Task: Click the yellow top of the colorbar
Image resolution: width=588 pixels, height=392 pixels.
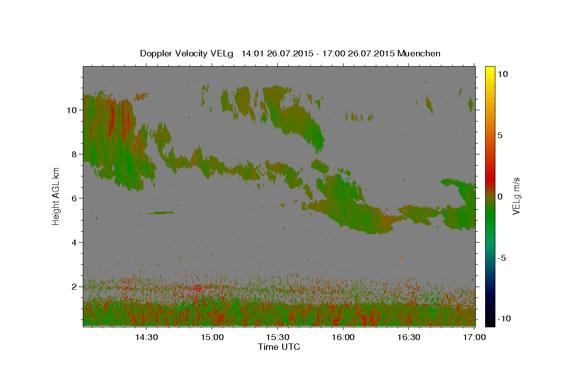Action: coord(490,71)
